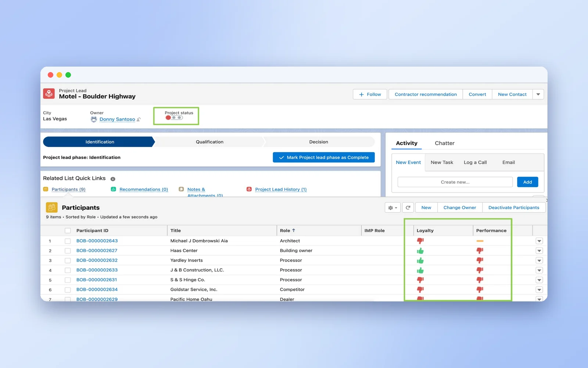Click the owner avatar icon beside Donny Santoso
This screenshot has width=588, height=368.
tap(94, 119)
